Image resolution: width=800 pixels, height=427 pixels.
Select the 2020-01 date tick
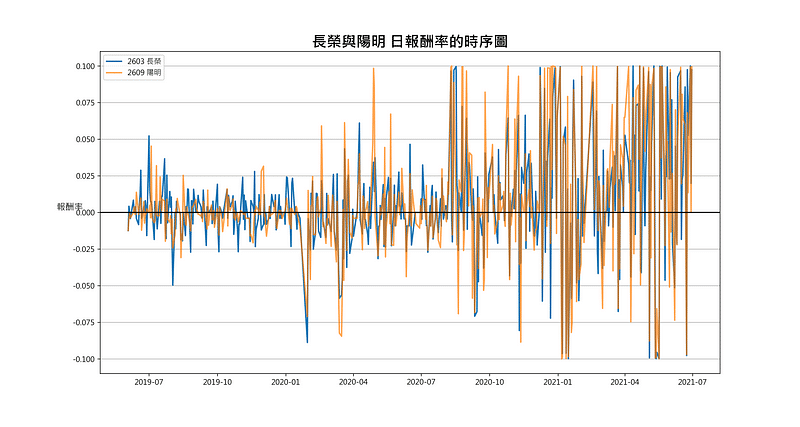pos(286,382)
